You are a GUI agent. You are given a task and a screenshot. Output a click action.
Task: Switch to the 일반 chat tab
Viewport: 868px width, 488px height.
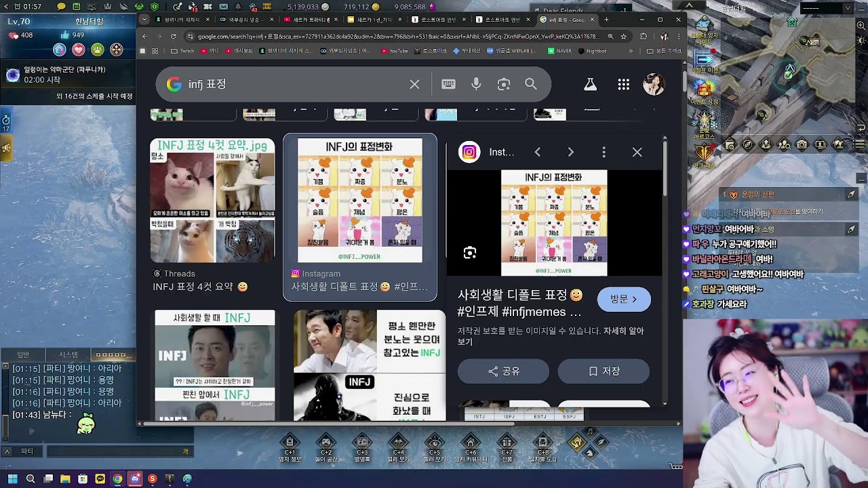tap(23, 354)
